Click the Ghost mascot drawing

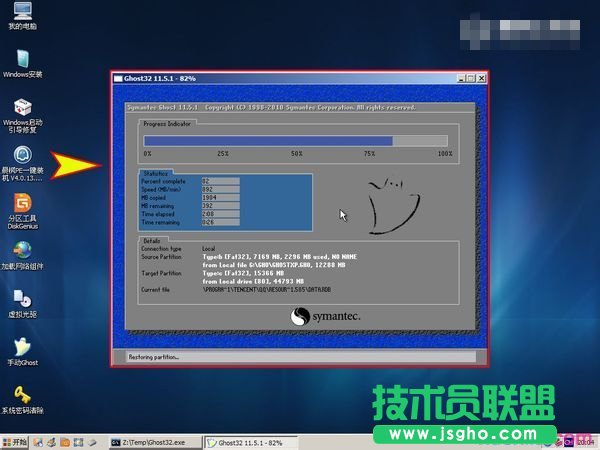(393, 205)
